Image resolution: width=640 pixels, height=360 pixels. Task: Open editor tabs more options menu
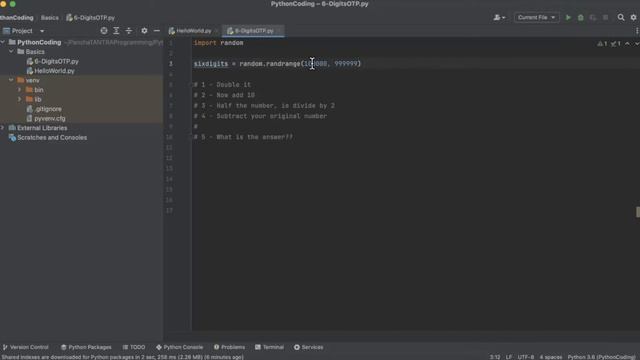[637, 31]
